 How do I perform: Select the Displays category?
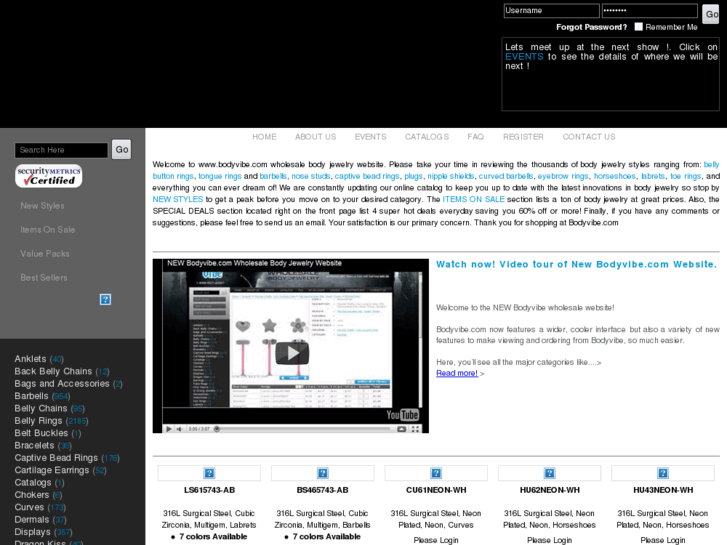pos(32,532)
